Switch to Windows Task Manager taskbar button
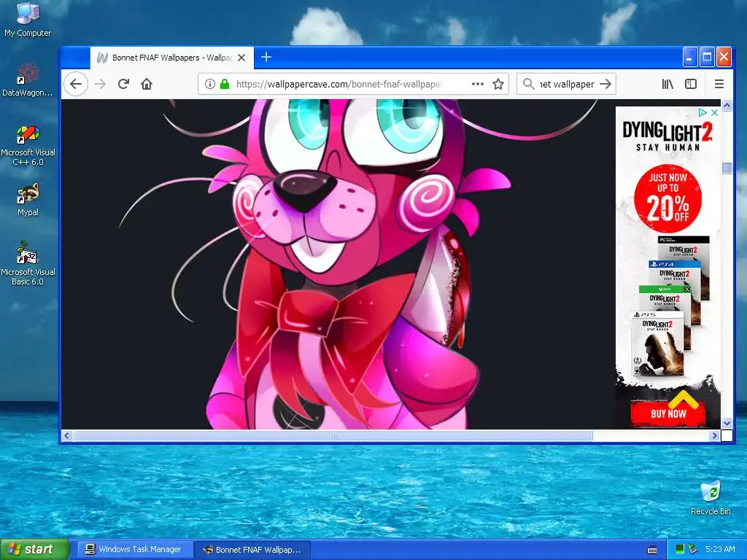747x560 pixels. (x=135, y=549)
